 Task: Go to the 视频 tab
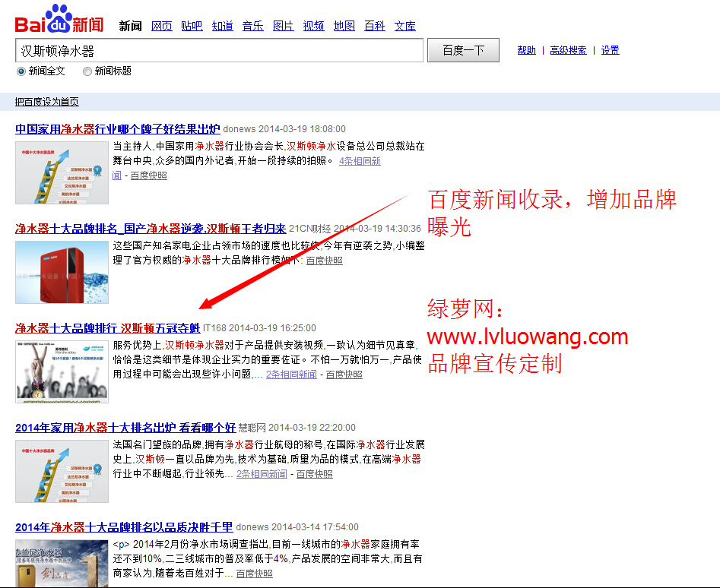[x=314, y=26]
